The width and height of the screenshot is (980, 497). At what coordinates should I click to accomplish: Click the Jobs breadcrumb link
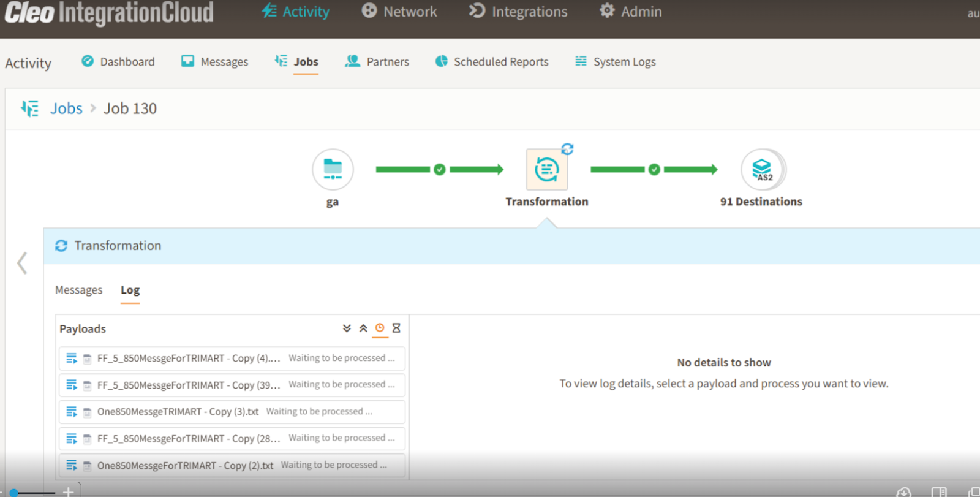(66, 108)
